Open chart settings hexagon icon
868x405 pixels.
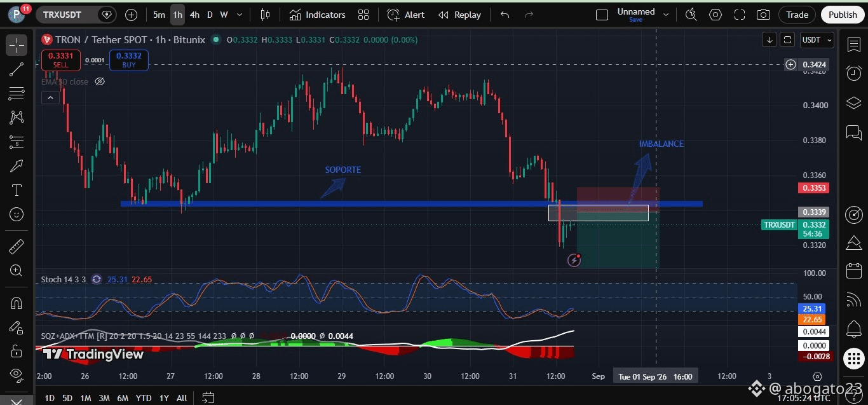click(715, 15)
